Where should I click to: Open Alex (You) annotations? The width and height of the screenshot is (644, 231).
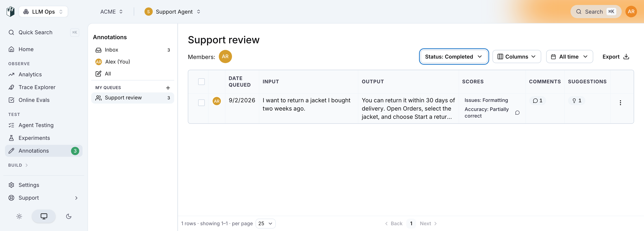pyautogui.click(x=133, y=62)
